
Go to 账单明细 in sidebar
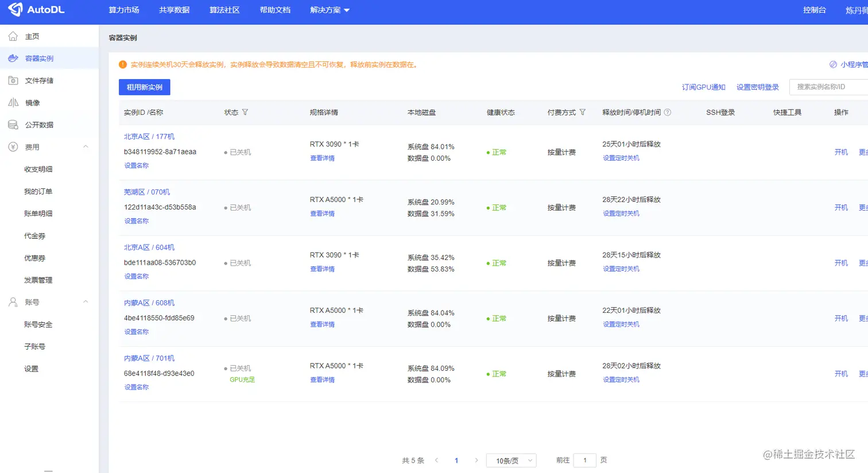38,214
